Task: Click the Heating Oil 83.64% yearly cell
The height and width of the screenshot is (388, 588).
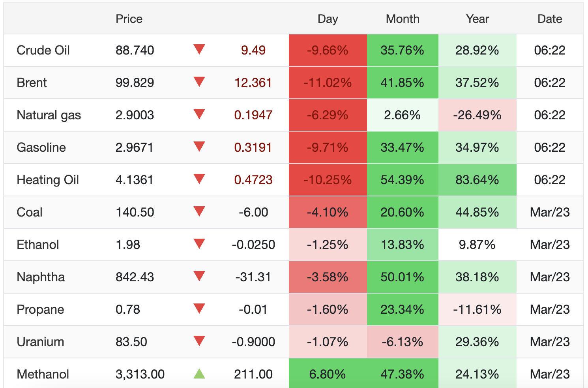Action: tap(477, 180)
